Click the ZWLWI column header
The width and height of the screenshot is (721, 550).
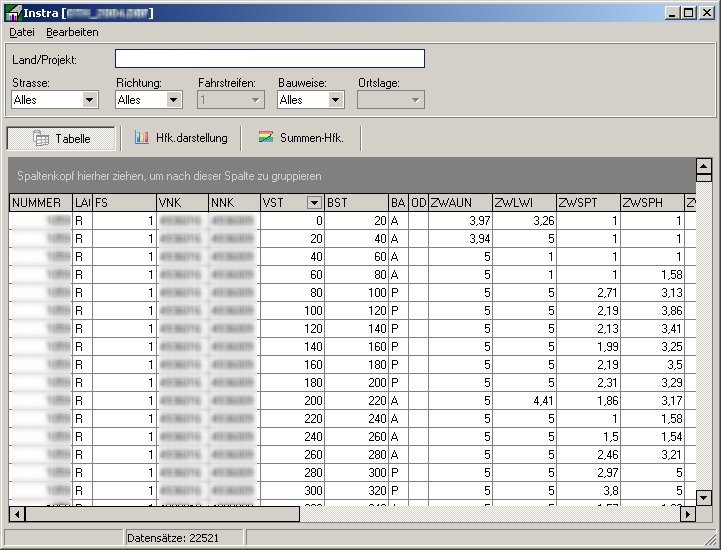[x=524, y=203]
